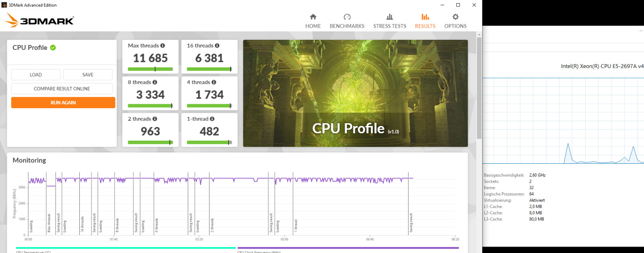Viewport: 644px width, 253px height.
Task: Click the 'Max threads' marker in monitoring chart
Action: point(49,223)
